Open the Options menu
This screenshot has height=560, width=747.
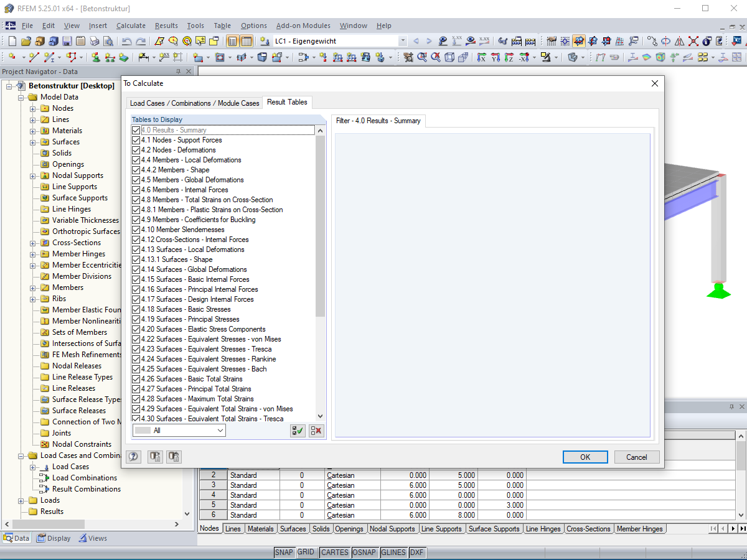pyautogui.click(x=253, y=26)
